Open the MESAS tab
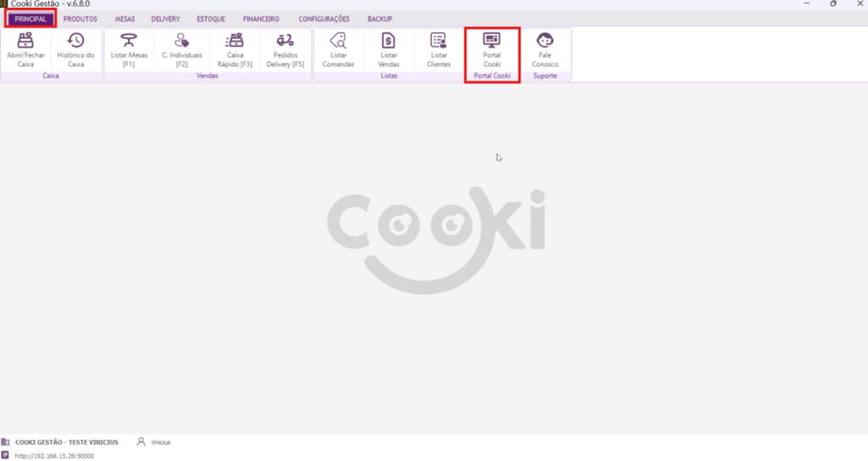This screenshot has height=461, width=868. click(125, 19)
